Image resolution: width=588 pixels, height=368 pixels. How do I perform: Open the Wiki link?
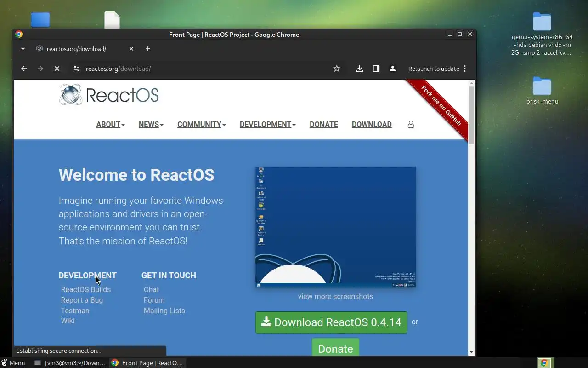click(68, 321)
